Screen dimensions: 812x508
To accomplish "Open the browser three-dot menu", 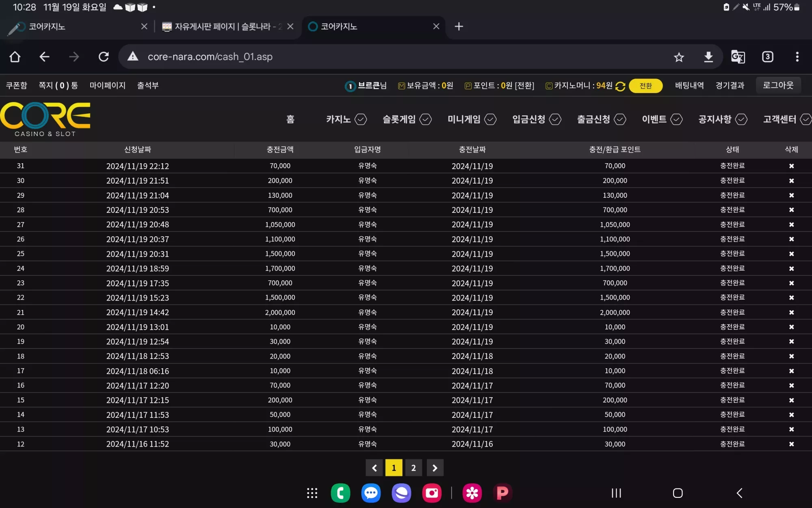I will tap(797, 57).
